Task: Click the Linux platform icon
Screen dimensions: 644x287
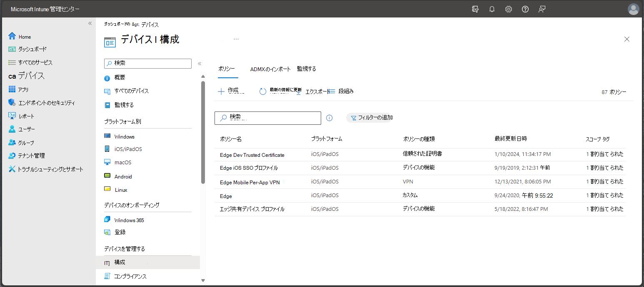Action: coord(107,189)
